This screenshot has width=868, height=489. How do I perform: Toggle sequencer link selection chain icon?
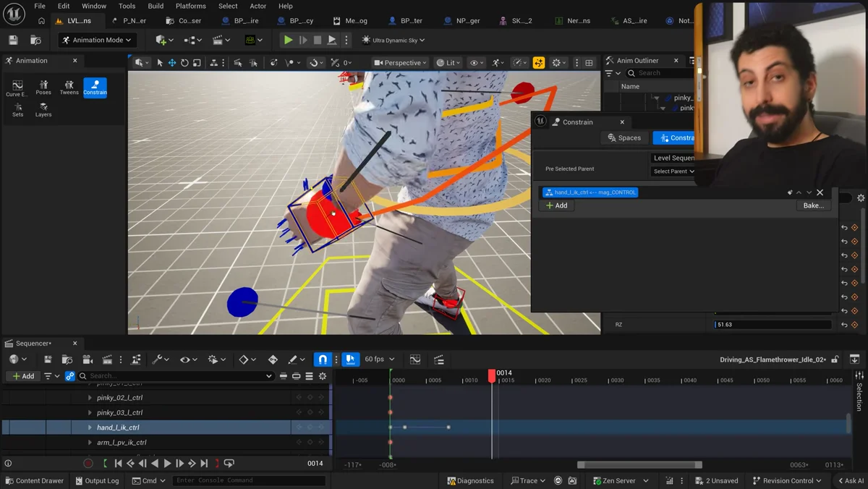click(x=70, y=376)
